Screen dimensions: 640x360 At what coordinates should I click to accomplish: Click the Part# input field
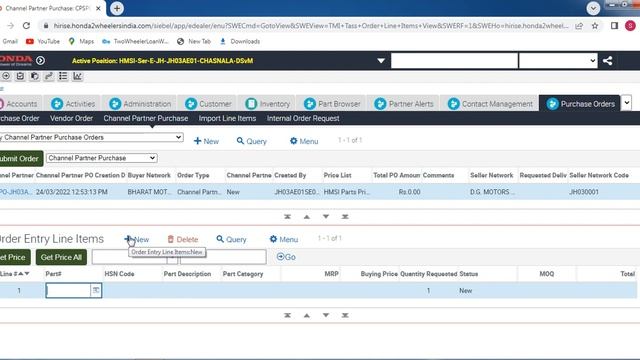coord(68,290)
